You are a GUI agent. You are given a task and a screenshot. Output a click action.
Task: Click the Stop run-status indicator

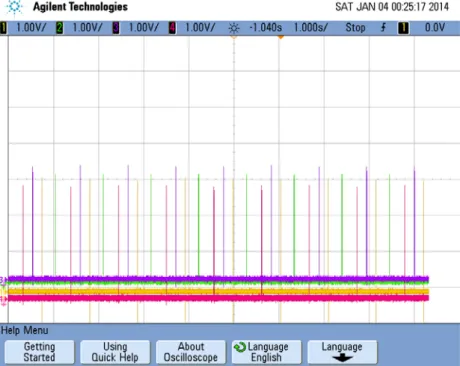[x=355, y=28]
